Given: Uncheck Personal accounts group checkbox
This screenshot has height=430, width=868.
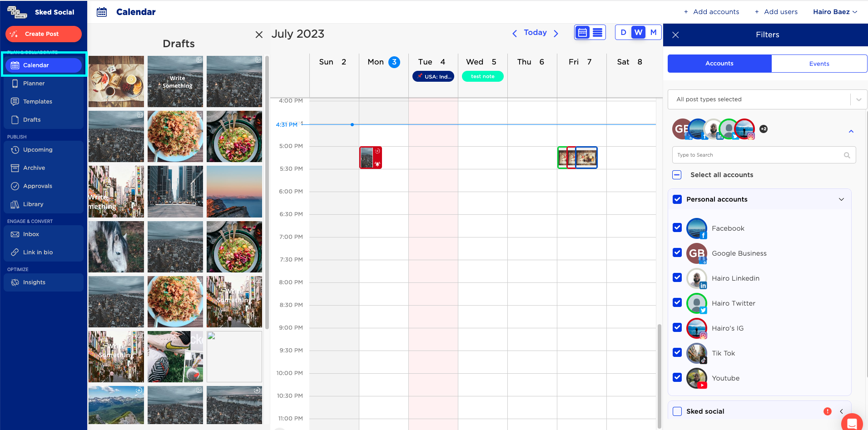Looking at the screenshot, I should (677, 199).
